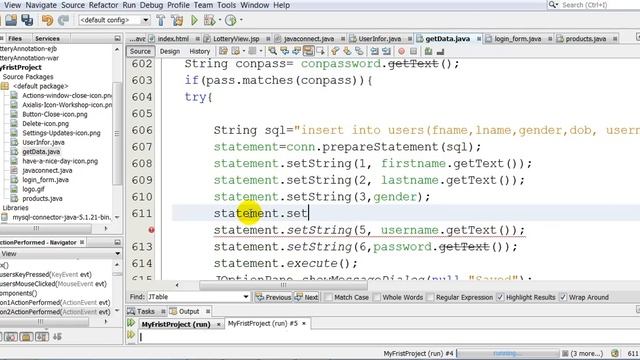Switch to the LotteryView.jsp tab
640x360 pixels.
tap(236, 39)
